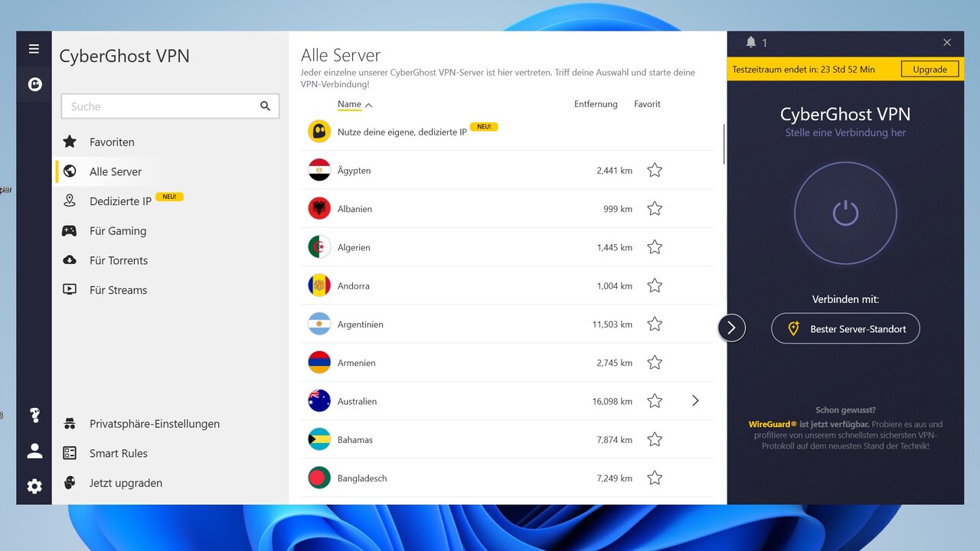Click the server list scrollbar
980x551 pixels.
(724, 143)
